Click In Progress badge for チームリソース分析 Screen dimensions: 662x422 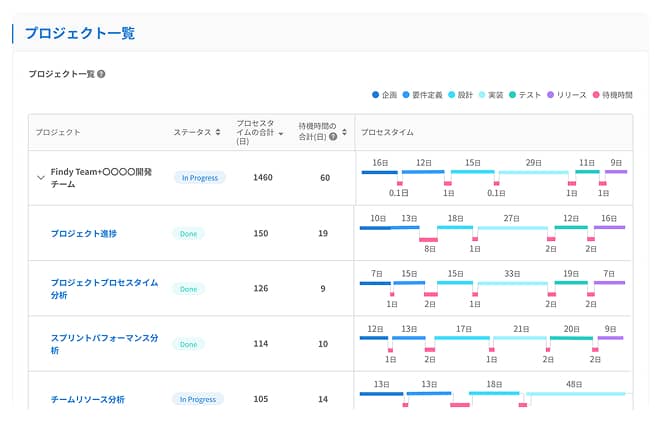click(198, 399)
